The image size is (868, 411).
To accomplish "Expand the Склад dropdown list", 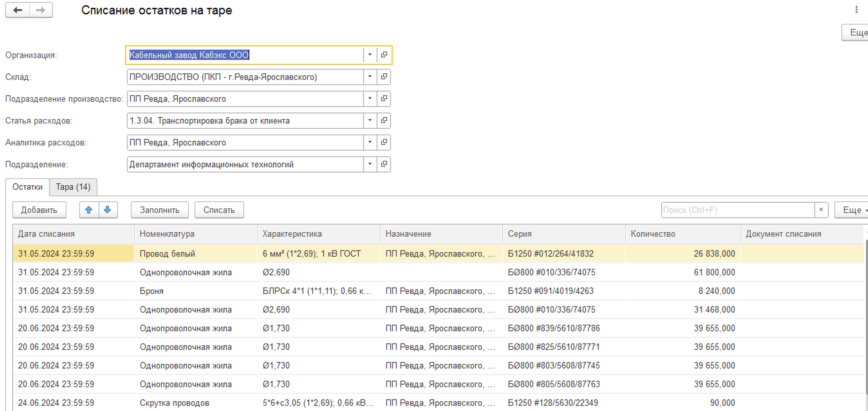I will (x=370, y=77).
